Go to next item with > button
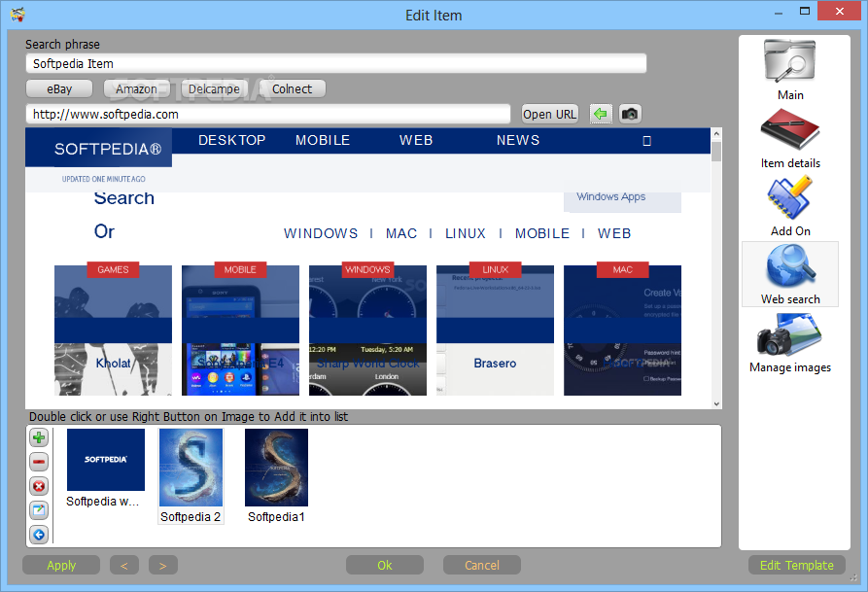 162,566
